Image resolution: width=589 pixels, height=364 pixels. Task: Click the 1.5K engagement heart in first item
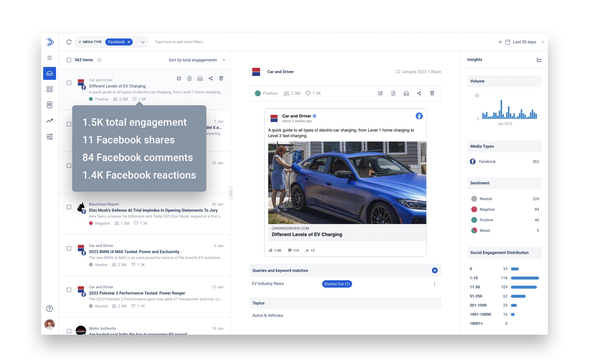(134, 99)
